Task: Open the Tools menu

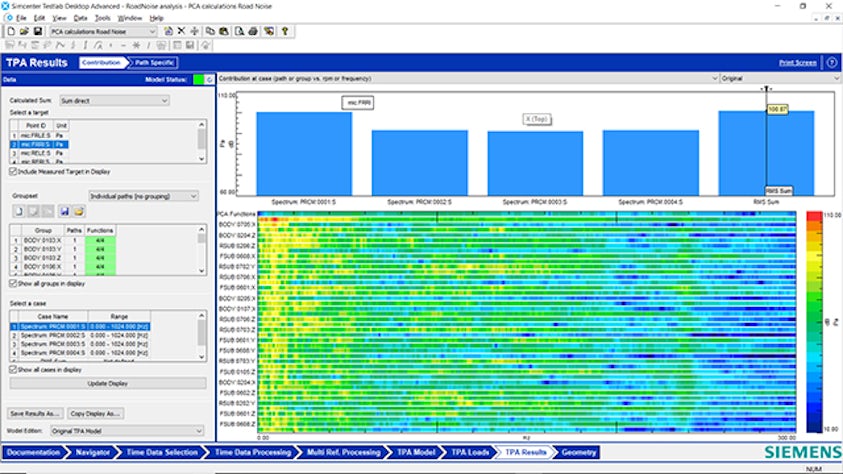Action: (x=102, y=18)
